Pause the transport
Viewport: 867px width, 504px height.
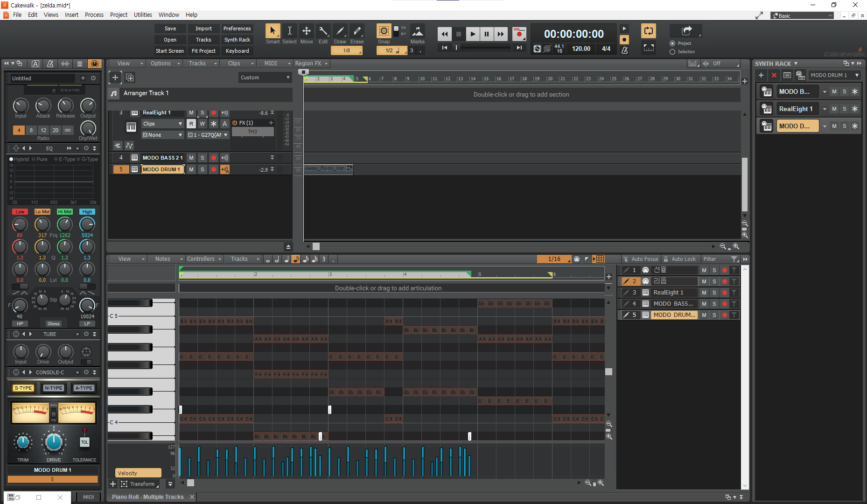click(x=487, y=34)
